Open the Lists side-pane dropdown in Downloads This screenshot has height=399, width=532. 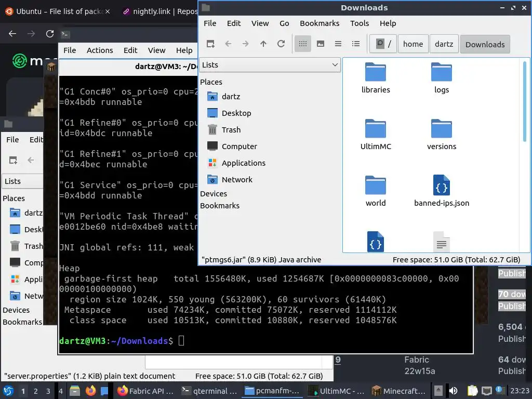(270, 65)
